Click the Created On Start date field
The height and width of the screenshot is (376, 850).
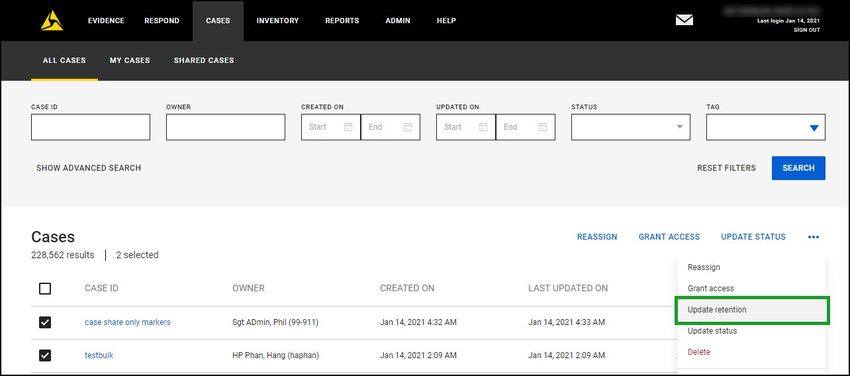(331, 127)
